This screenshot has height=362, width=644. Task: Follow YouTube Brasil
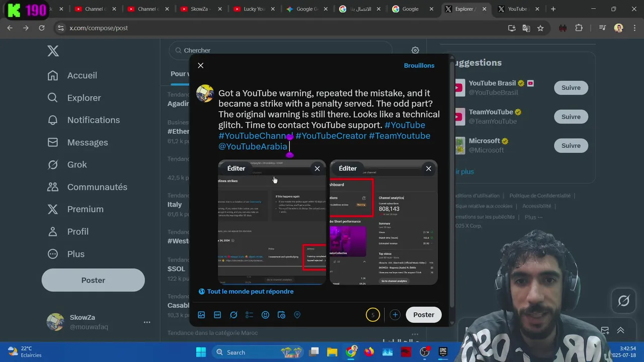point(571,87)
